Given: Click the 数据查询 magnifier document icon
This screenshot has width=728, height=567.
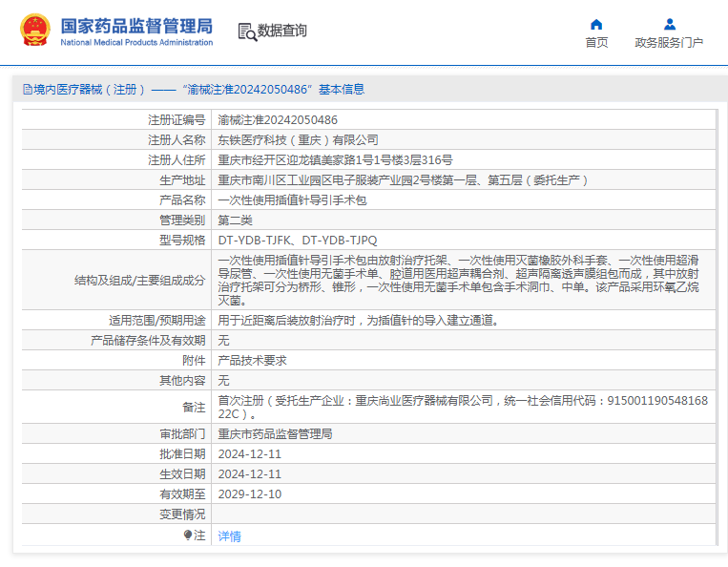Looking at the screenshot, I should [x=246, y=31].
